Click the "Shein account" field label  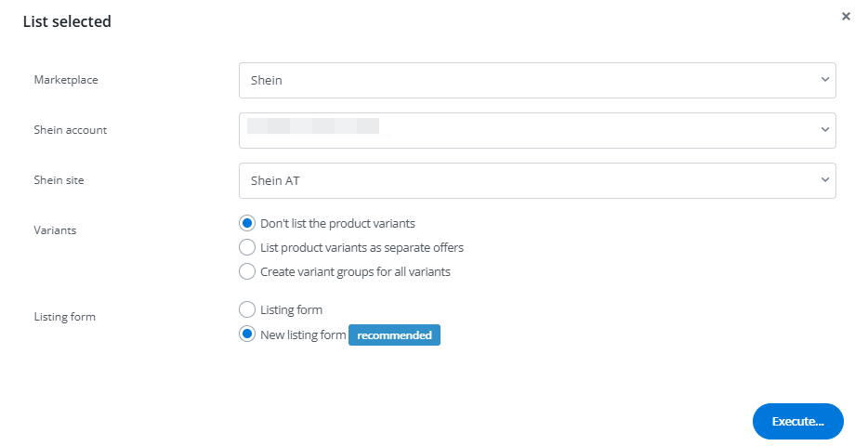pyautogui.click(x=71, y=130)
